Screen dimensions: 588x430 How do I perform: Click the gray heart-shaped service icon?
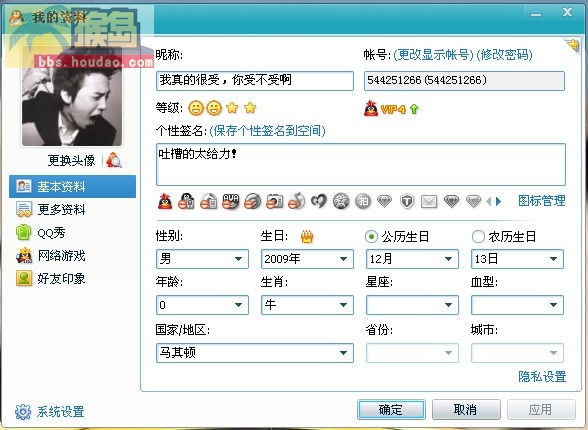(319, 201)
